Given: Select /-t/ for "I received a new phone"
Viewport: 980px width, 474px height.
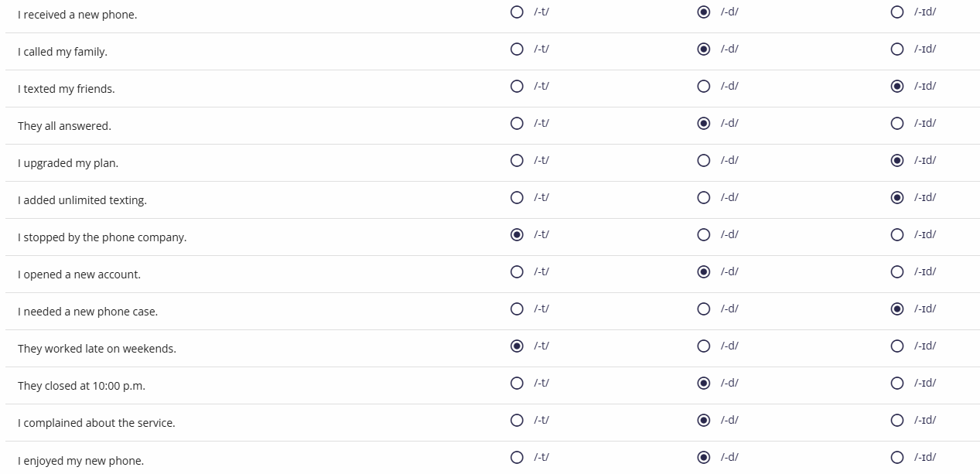Looking at the screenshot, I should [517, 12].
